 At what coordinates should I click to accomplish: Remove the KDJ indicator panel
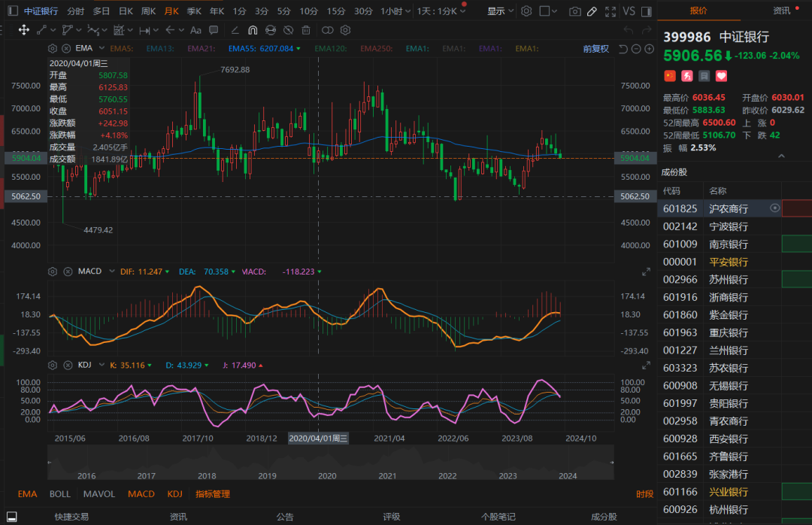68,365
